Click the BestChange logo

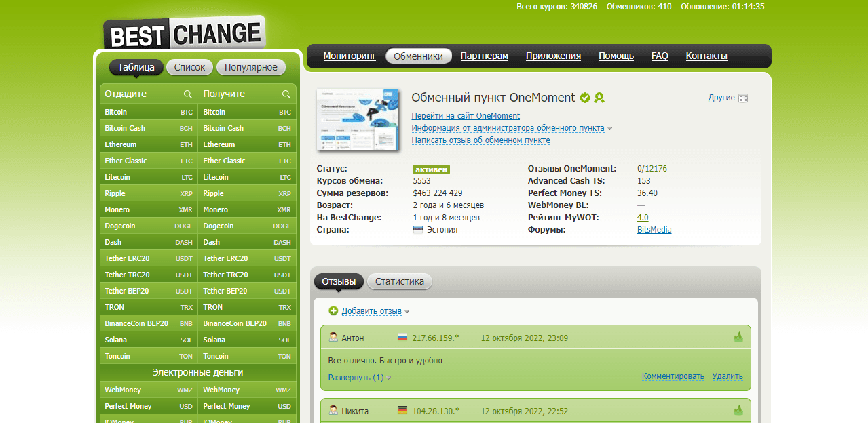pos(183,34)
